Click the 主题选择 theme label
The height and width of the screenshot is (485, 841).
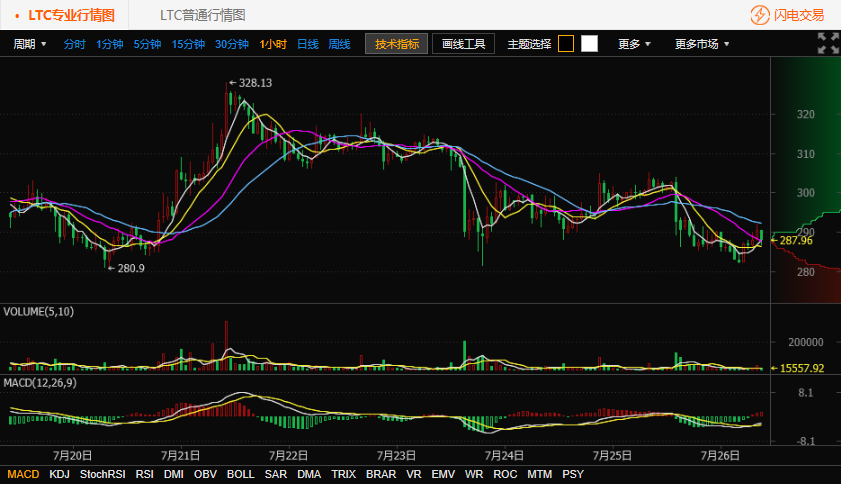pos(529,44)
